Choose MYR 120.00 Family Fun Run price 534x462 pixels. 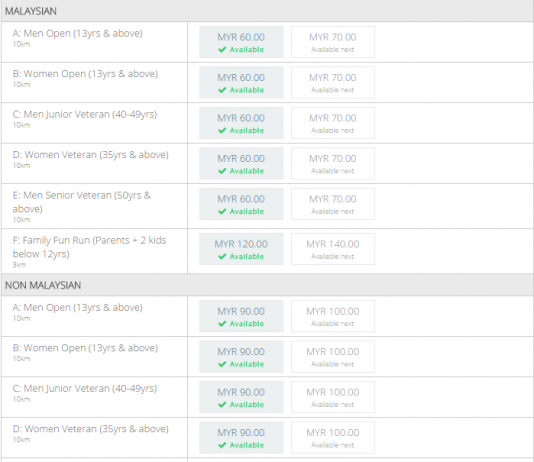click(241, 249)
